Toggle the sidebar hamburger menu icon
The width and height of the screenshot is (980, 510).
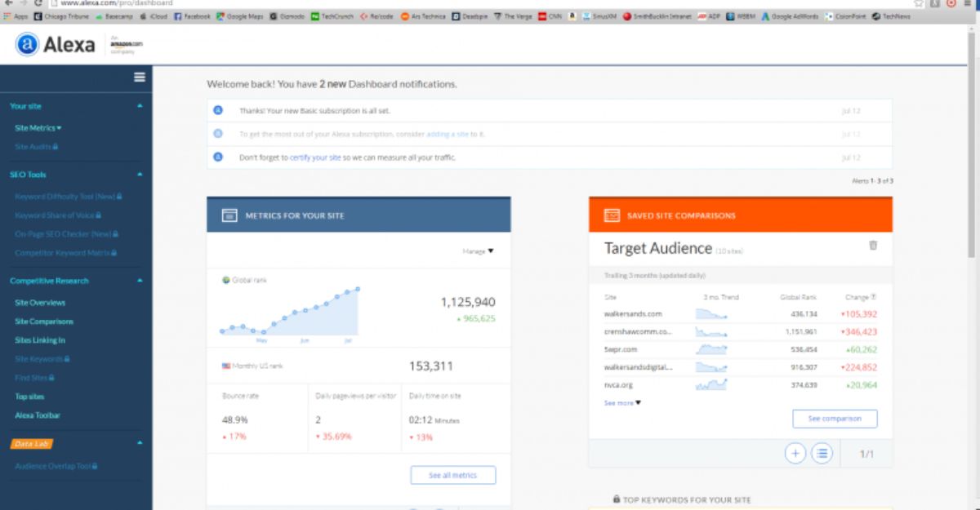coord(140,77)
